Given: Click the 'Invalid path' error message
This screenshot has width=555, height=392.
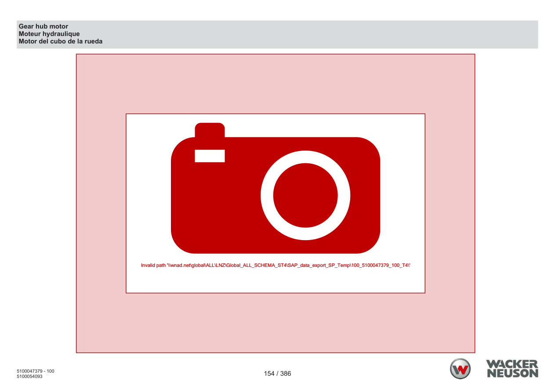Looking at the screenshot, I should coord(276,265).
